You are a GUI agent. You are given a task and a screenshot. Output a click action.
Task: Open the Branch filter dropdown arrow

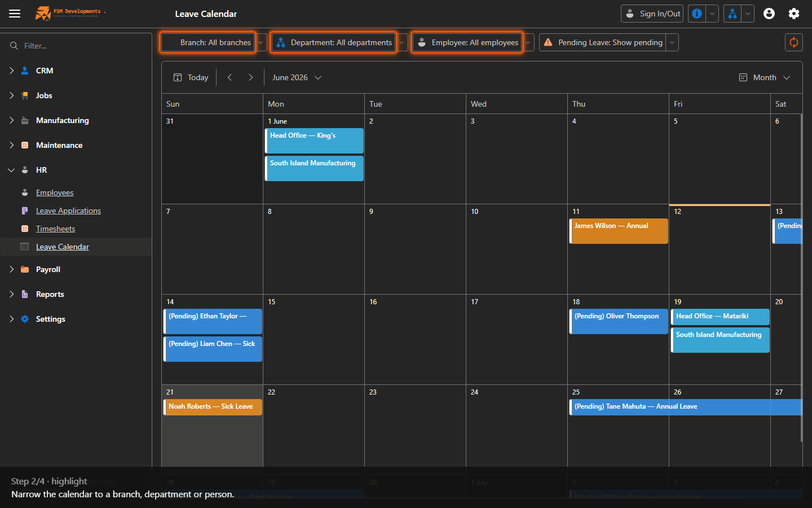[261, 42]
